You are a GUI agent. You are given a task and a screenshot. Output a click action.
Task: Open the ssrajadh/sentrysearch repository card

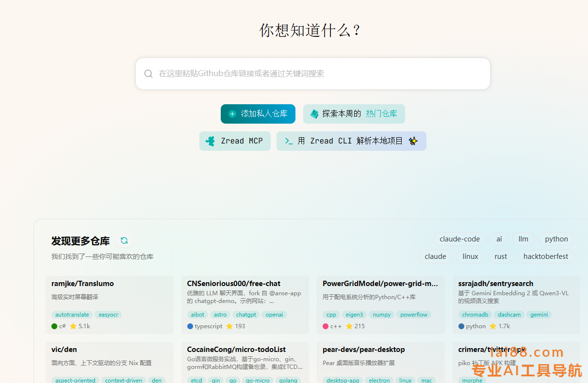pyautogui.click(x=495, y=284)
